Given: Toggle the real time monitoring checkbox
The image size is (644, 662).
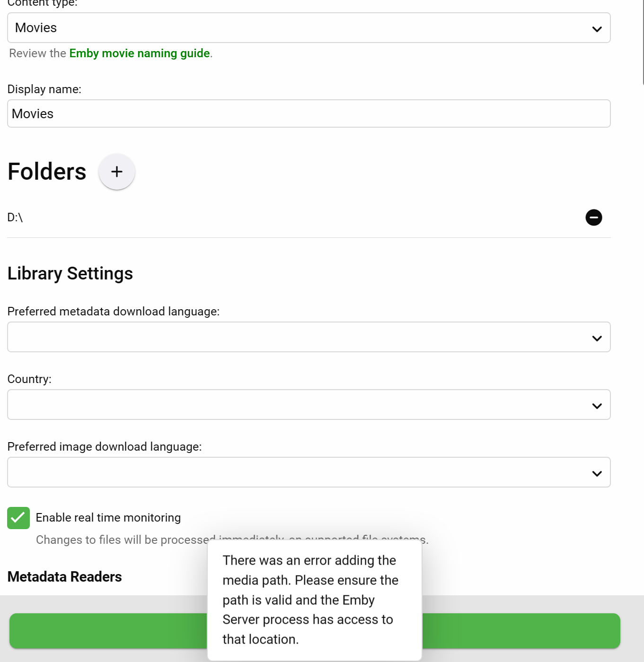Looking at the screenshot, I should [18, 518].
